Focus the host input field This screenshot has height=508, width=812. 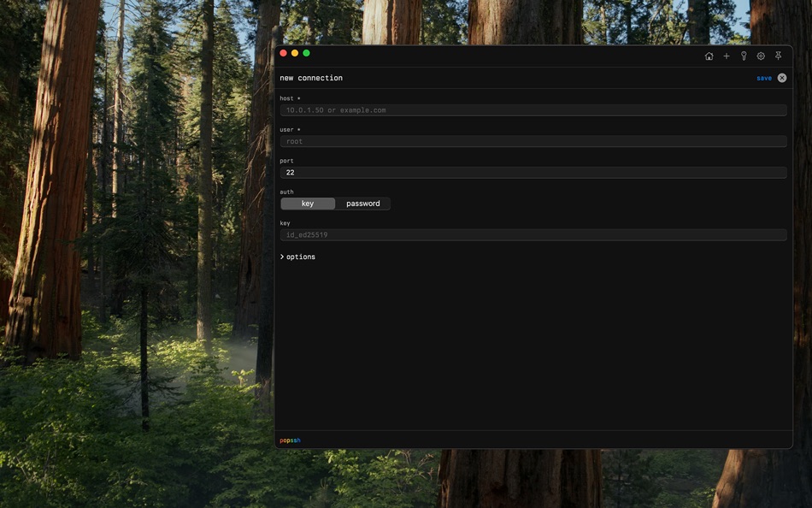[x=533, y=109]
